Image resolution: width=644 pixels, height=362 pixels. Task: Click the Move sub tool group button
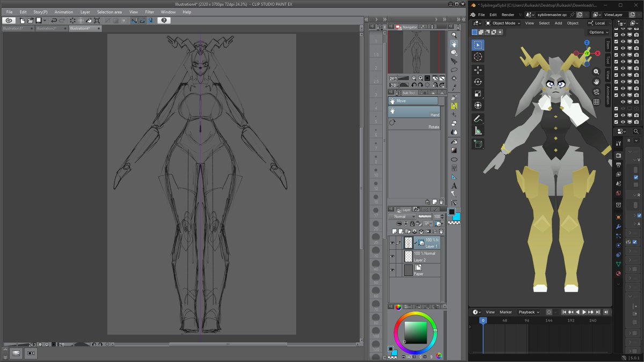coord(413,101)
